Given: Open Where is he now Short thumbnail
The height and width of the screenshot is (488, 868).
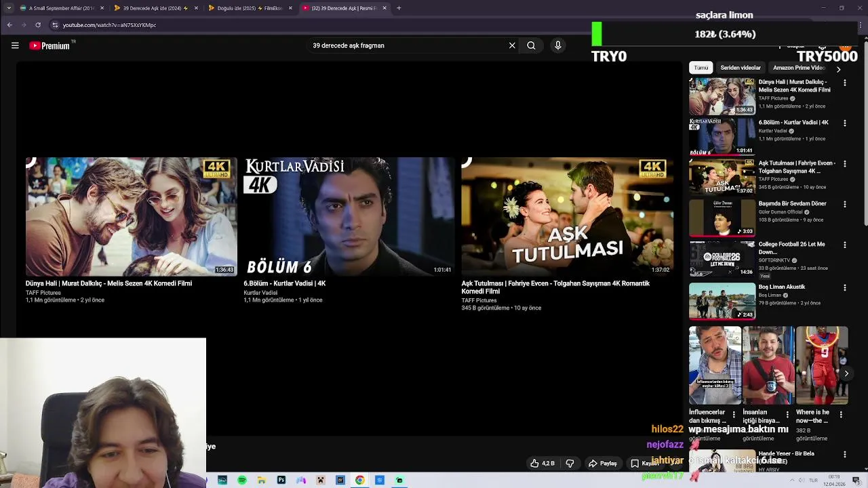Looking at the screenshot, I should click(822, 365).
